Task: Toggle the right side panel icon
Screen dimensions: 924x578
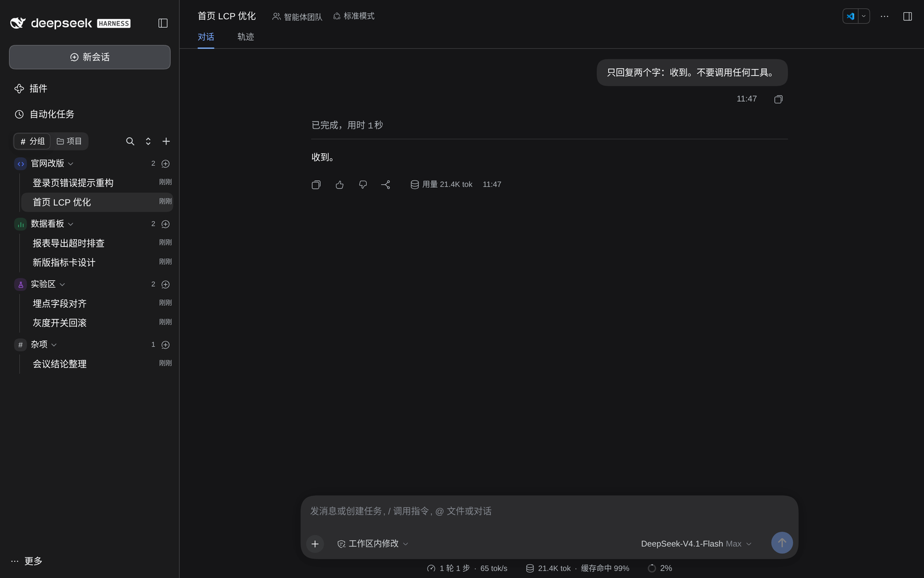Action: 907,16
